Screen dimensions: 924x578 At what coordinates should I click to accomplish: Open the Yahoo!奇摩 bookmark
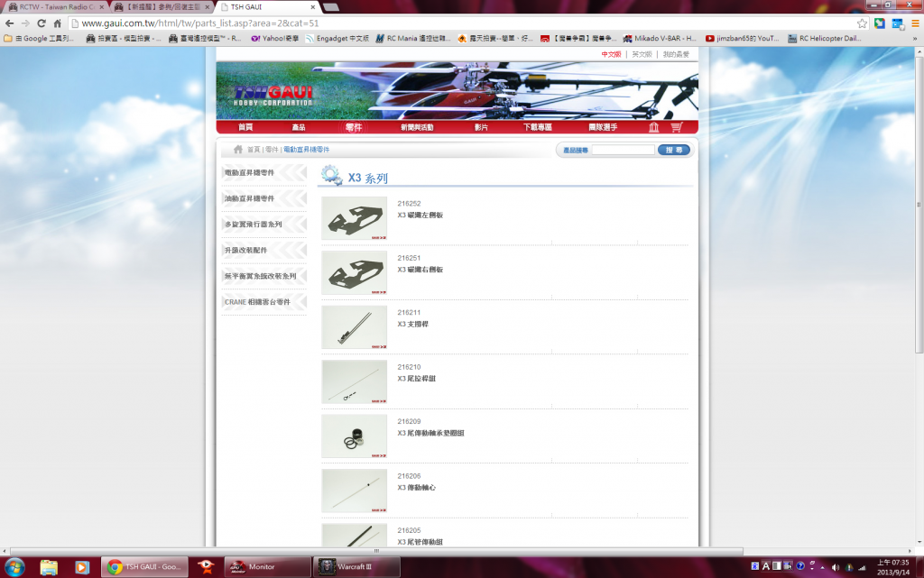coord(275,39)
